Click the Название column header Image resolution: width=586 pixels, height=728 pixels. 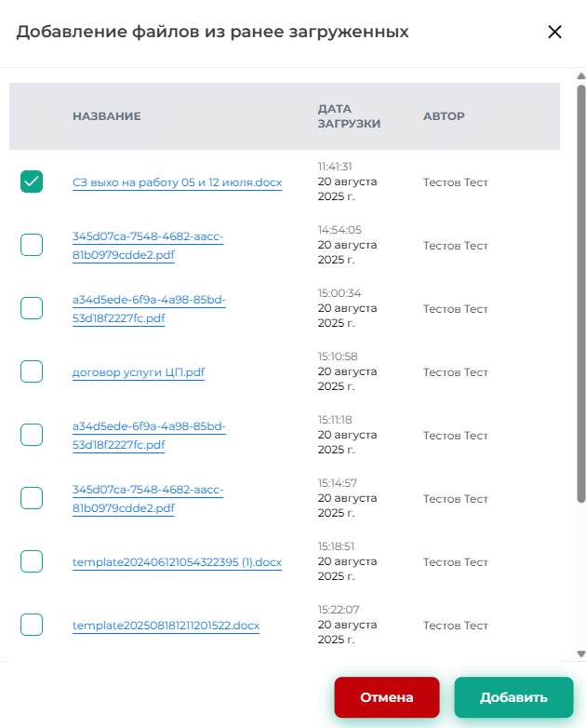click(106, 116)
